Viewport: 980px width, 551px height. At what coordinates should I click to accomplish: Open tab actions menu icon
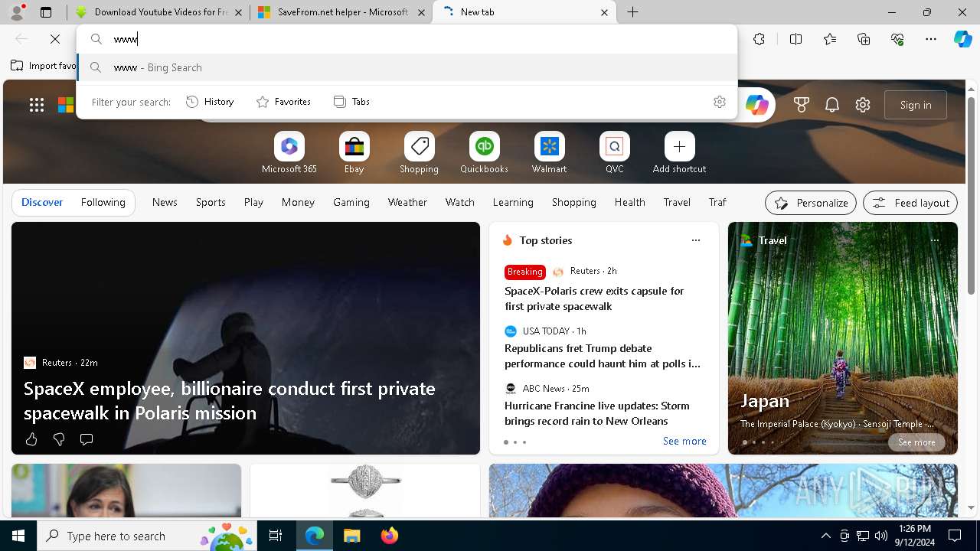click(x=46, y=12)
